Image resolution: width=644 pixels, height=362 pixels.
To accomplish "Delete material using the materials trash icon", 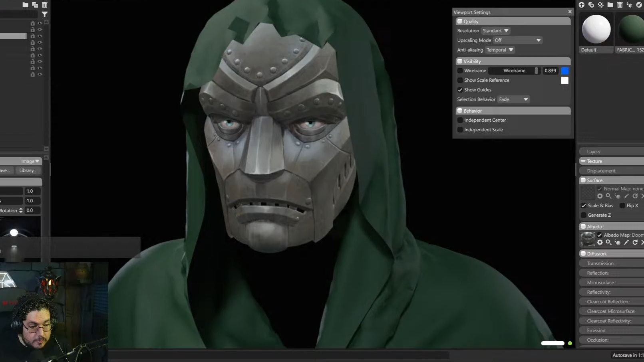I will (620, 5).
